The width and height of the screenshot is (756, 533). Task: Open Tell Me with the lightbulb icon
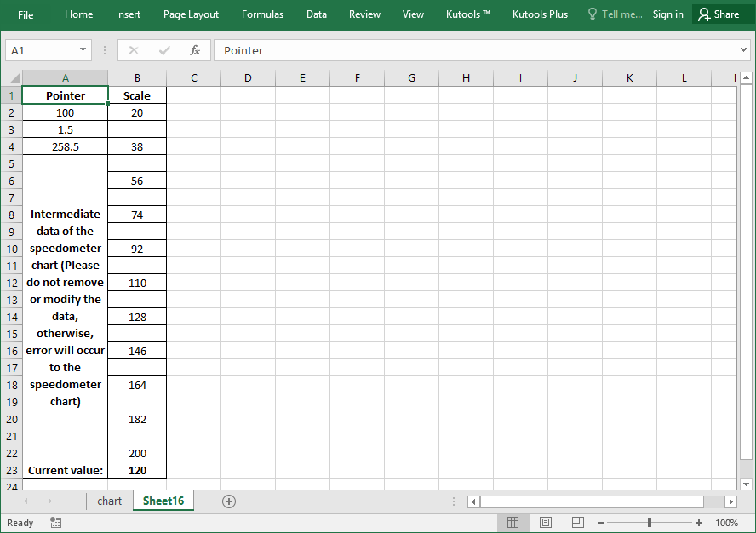(x=591, y=14)
